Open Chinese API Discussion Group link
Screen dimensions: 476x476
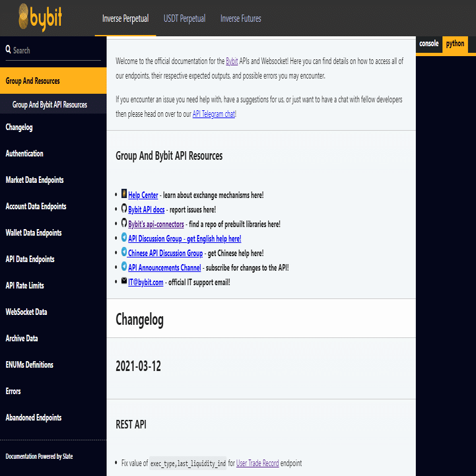[166, 253]
